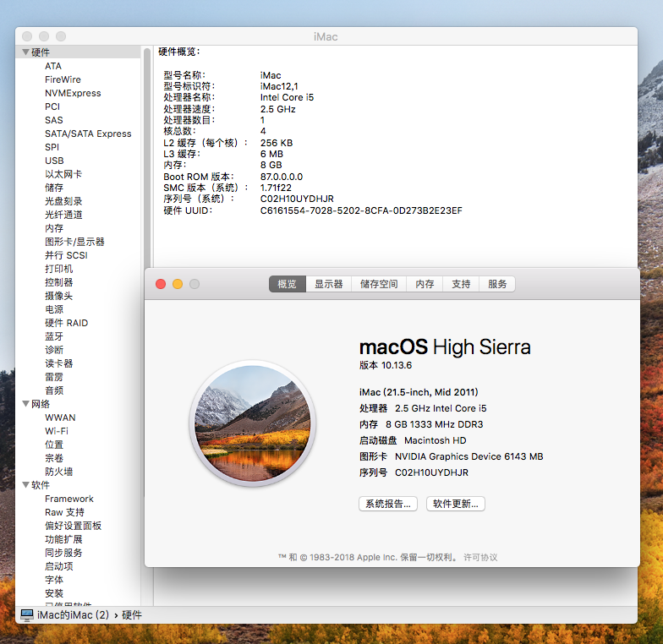Select 功能扩展 under 软件
This screenshot has width=663, height=644.
tap(63, 539)
